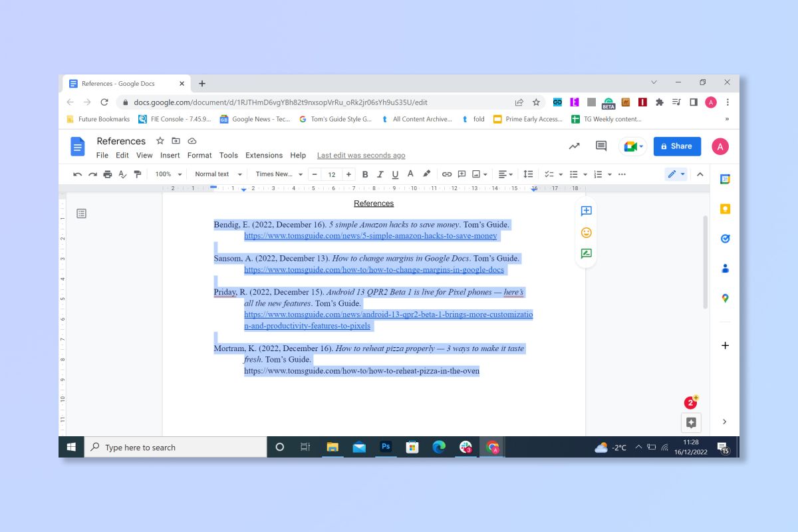
Task: Star the References document
Action: (x=160, y=141)
